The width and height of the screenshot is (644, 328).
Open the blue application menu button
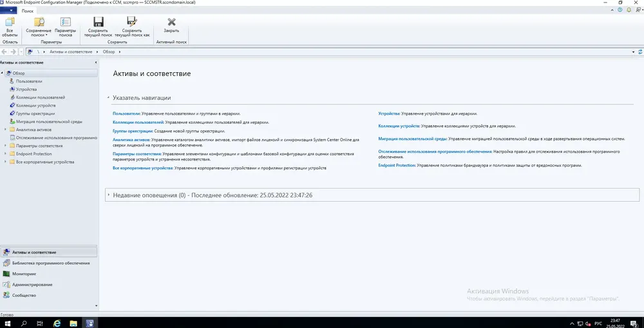(8, 11)
